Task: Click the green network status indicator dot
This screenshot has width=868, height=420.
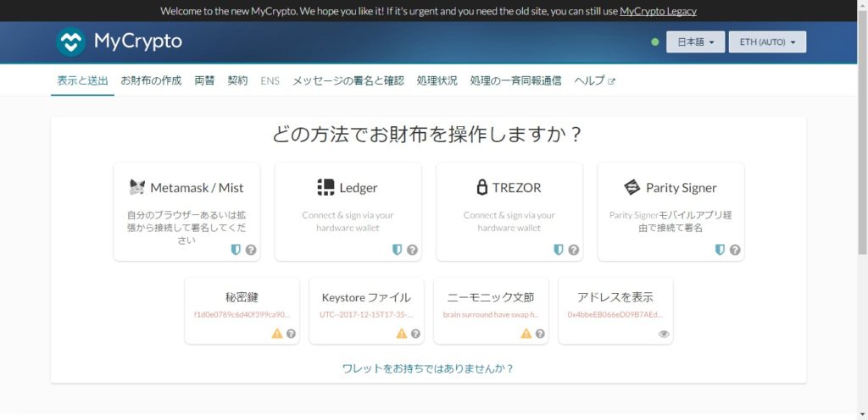Action: pos(655,41)
